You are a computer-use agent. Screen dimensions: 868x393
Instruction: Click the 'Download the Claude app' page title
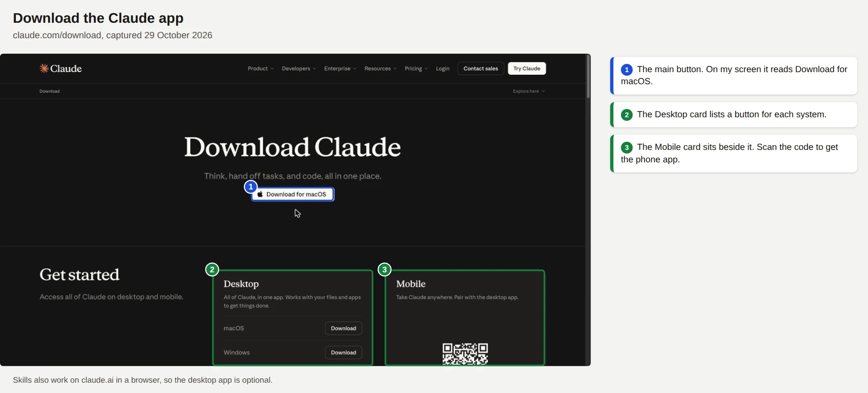click(x=98, y=18)
